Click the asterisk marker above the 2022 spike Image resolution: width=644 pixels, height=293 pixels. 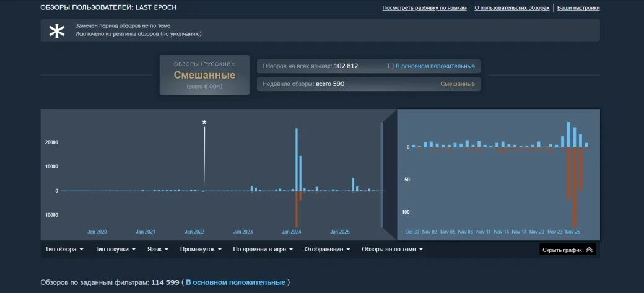204,123
